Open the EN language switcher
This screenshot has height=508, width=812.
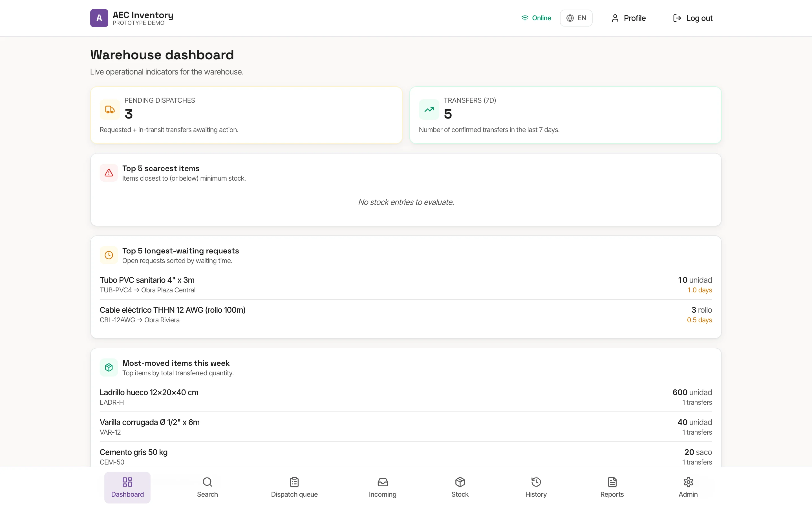[x=576, y=18]
